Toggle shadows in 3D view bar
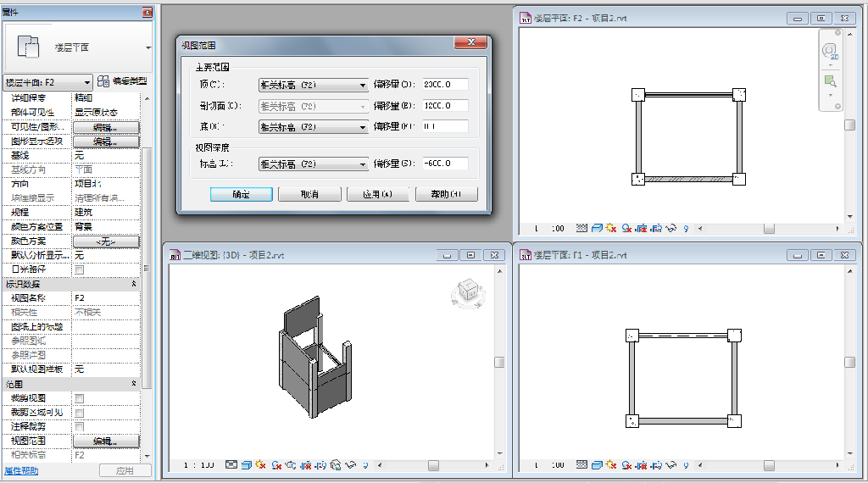This screenshot has height=483, width=868. tap(277, 465)
